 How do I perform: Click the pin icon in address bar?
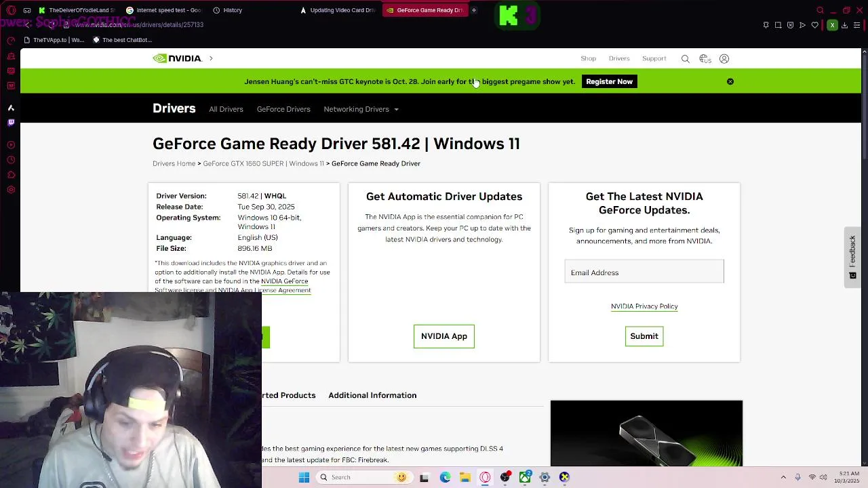(766, 25)
